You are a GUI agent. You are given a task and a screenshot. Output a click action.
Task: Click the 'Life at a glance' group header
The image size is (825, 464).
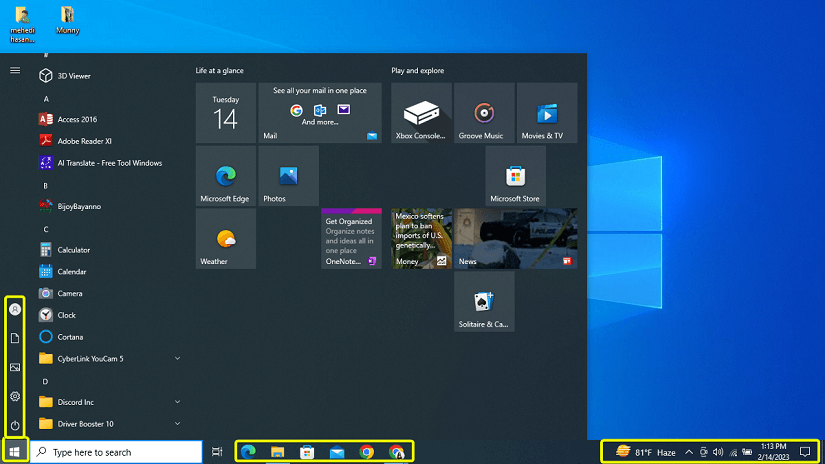point(219,70)
